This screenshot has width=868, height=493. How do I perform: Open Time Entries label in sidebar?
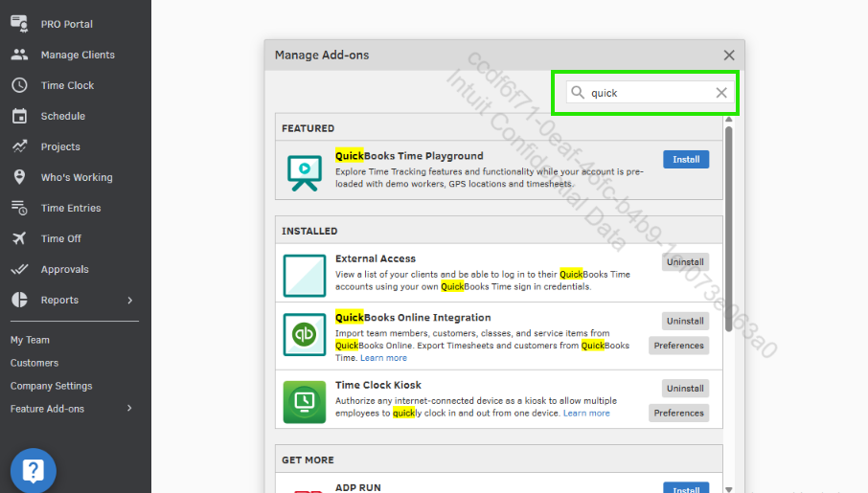tap(71, 208)
